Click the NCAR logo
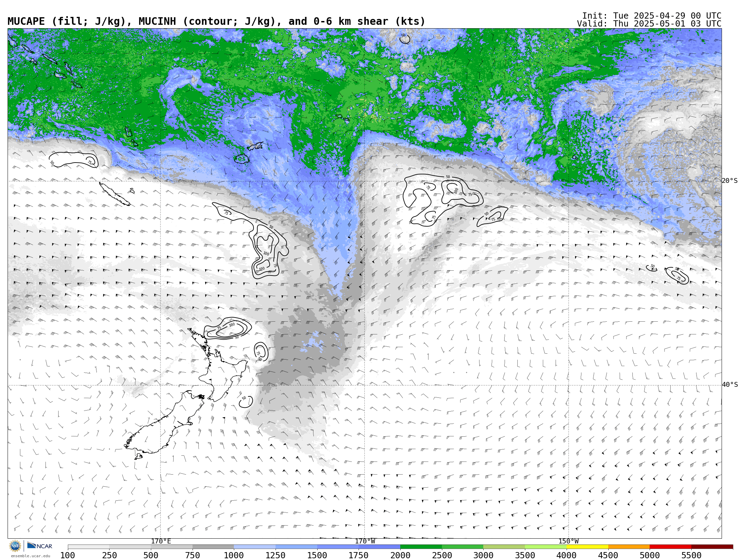 click(40, 546)
